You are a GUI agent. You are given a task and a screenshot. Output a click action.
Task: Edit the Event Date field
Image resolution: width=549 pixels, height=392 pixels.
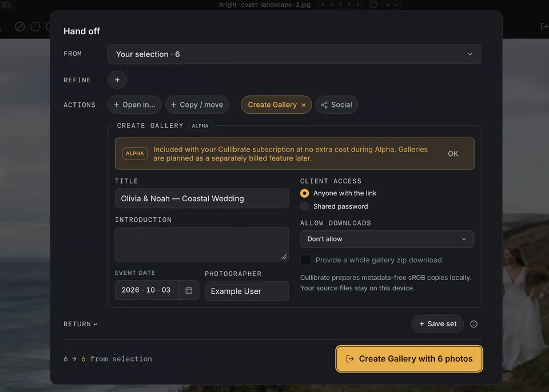pos(147,290)
